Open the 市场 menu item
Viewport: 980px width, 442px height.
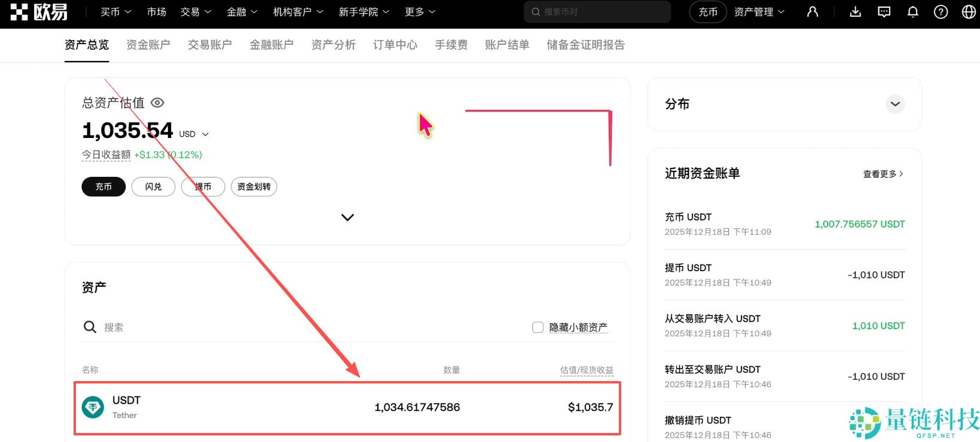tap(157, 12)
